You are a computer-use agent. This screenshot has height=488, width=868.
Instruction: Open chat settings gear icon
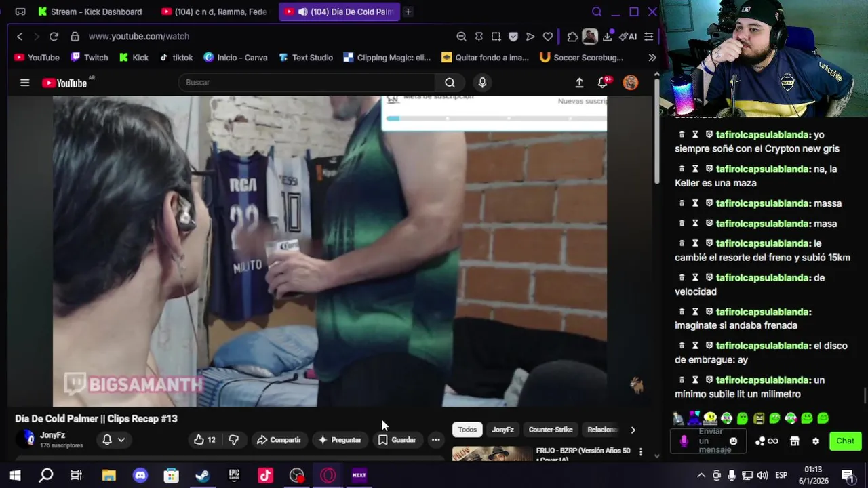816,441
